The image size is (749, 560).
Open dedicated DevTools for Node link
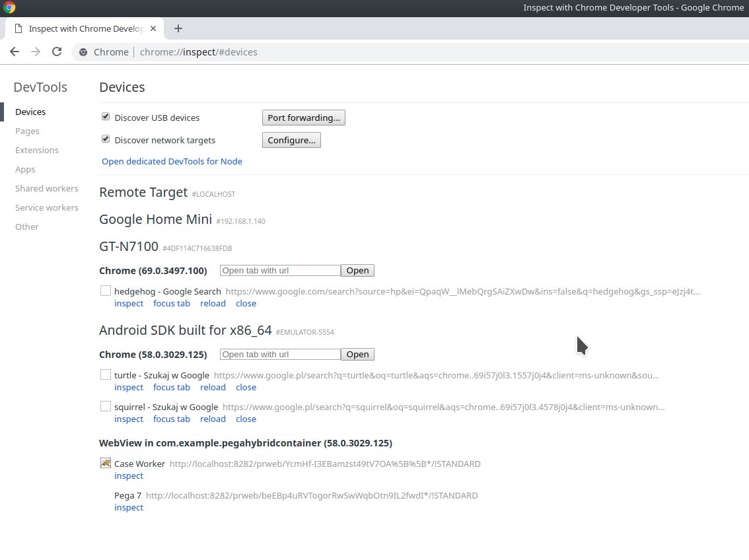(x=172, y=162)
